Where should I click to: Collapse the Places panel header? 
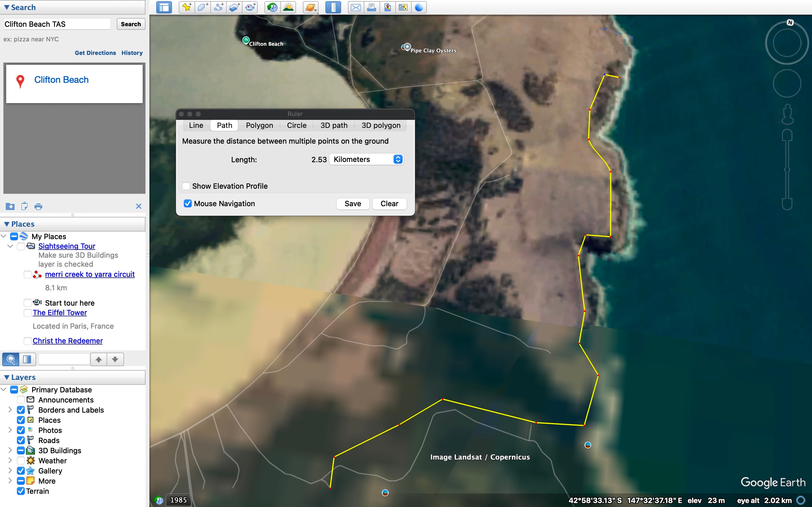[7, 224]
